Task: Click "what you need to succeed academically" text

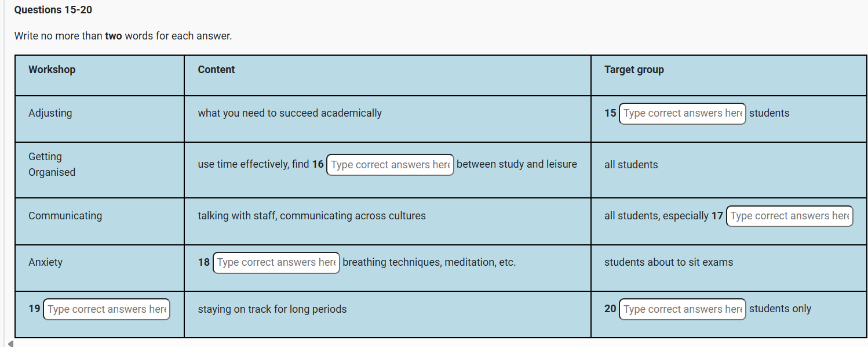Action: click(x=290, y=113)
